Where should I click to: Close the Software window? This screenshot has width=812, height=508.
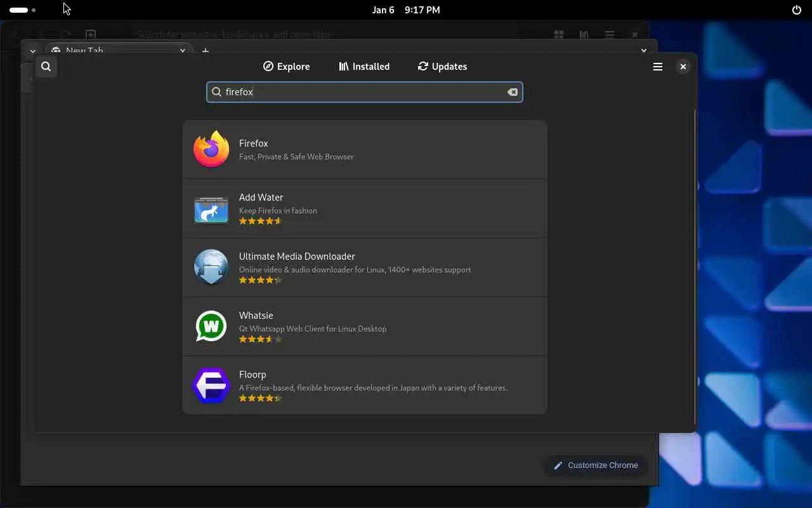pyautogui.click(x=683, y=67)
